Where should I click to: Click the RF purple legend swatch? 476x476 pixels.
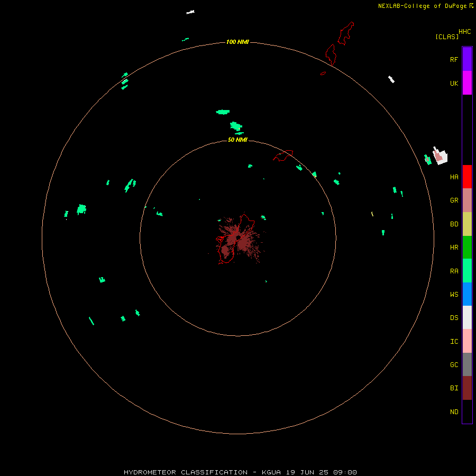pos(467,59)
